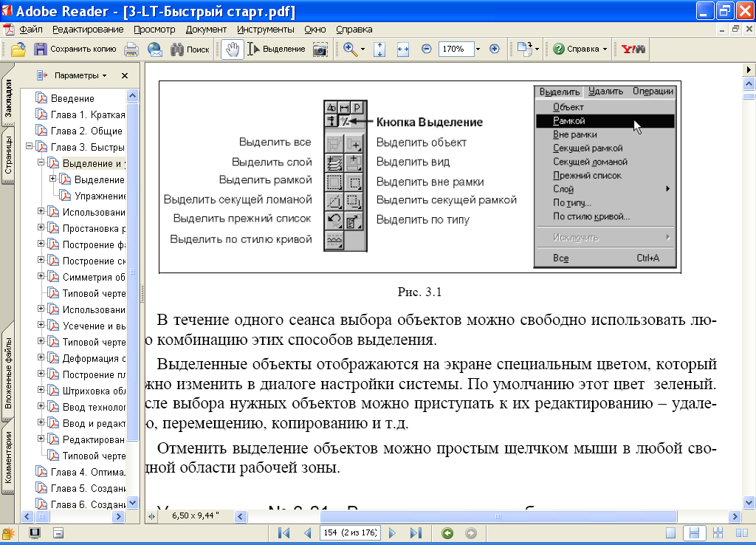Switch to Facing pages layout

coord(741,533)
